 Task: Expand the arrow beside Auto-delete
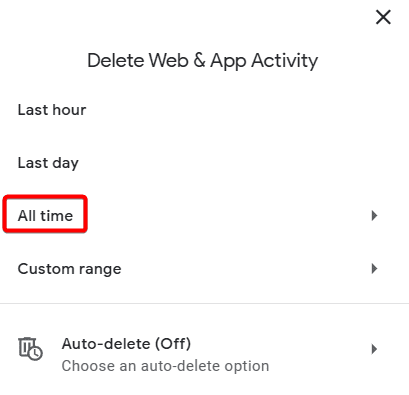[x=374, y=349]
